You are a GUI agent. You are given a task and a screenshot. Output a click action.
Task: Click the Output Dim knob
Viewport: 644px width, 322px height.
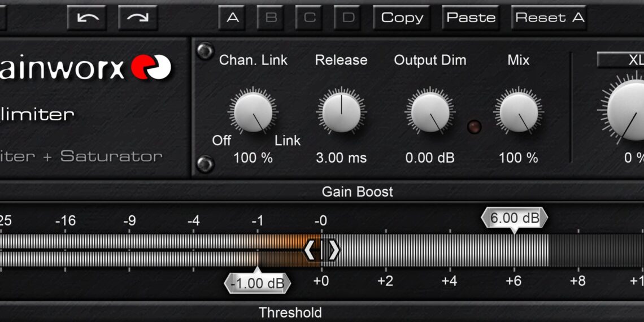(430, 111)
